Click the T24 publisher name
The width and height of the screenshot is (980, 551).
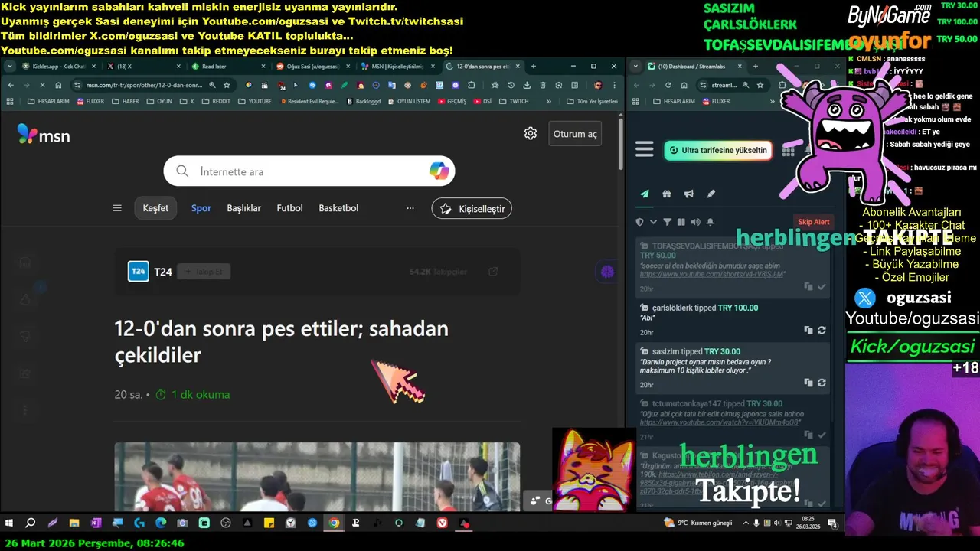163,272
